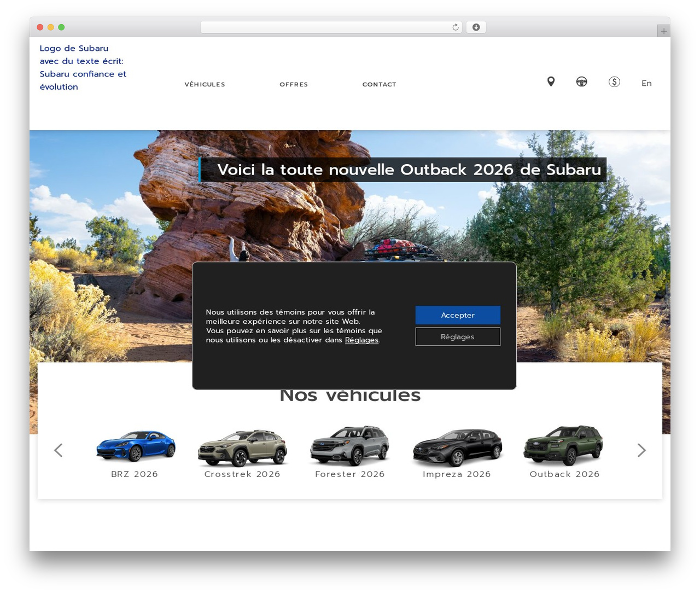Click the Forester 2026 label
Screen dimensions: 700x593
coord(350,474)
